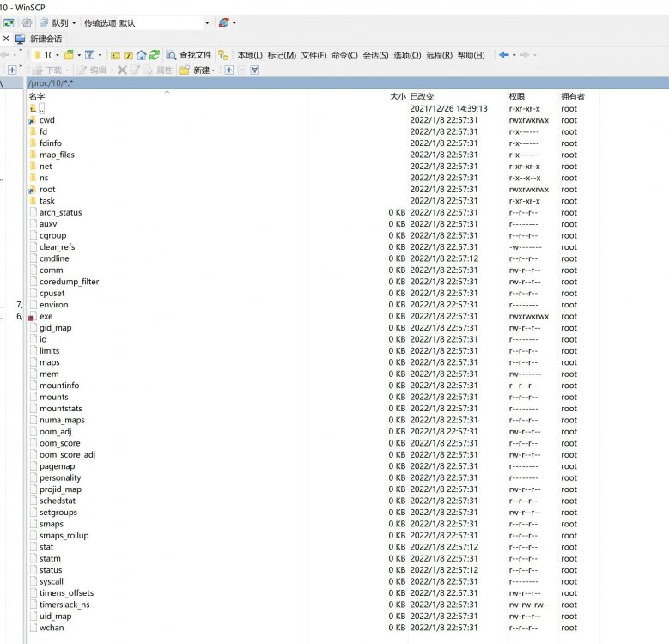Click the directory tree toggle icon
Screen dimensions: 669x644
223,55
